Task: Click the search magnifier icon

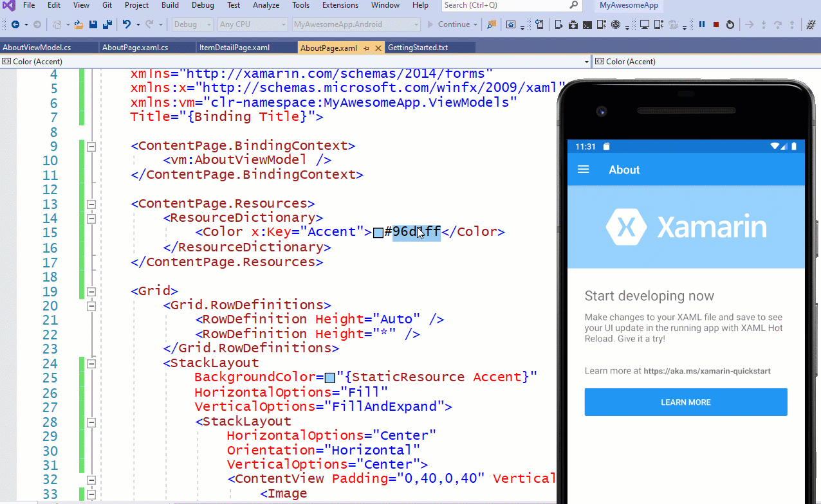Action: pos(574,5)
